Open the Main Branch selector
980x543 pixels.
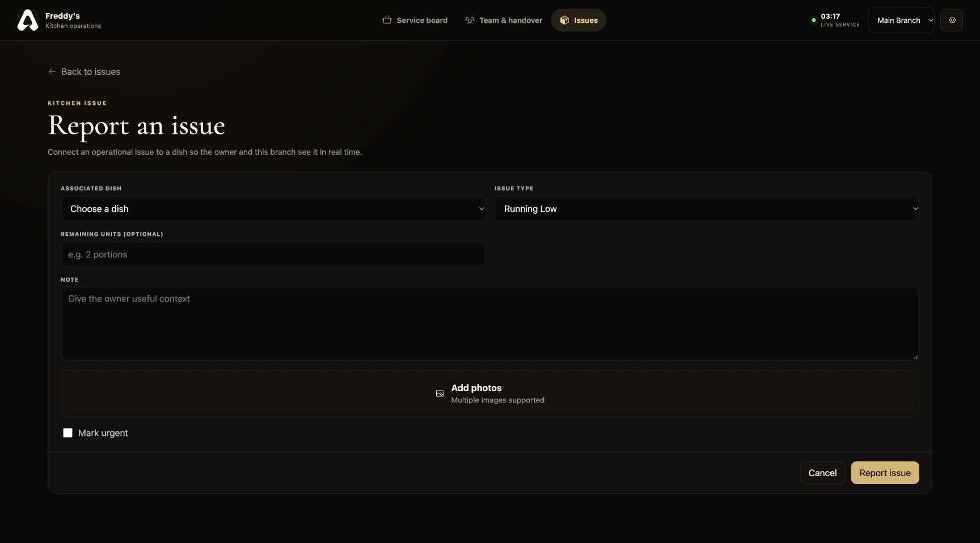[x=901, y=20]
